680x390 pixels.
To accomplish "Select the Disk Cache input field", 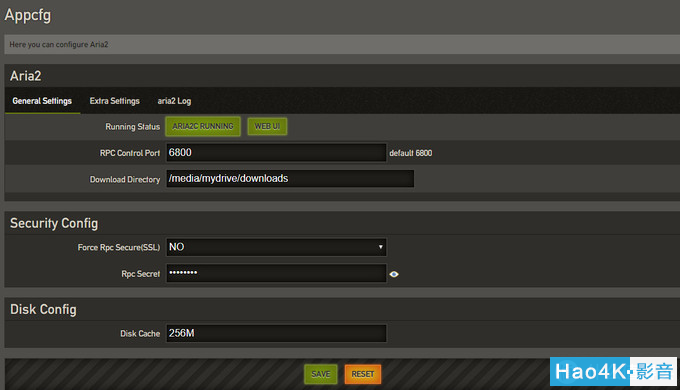I will 276,333.
